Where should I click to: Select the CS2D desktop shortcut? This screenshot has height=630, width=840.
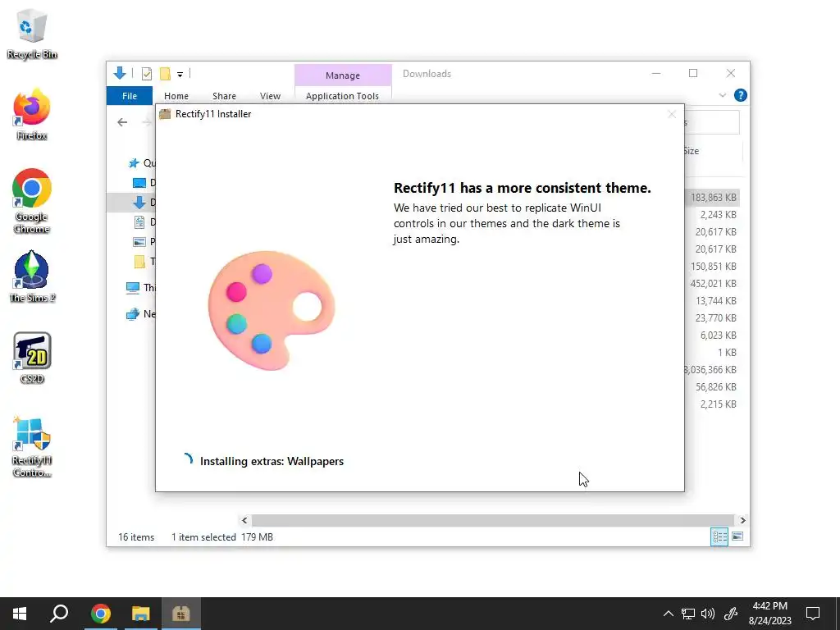(32, 358)
